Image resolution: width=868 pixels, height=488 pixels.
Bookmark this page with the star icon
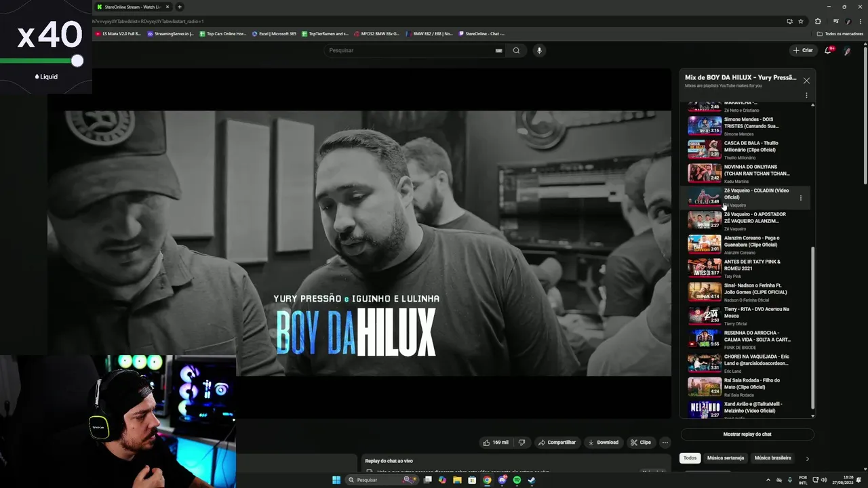(x=801, y=21)
